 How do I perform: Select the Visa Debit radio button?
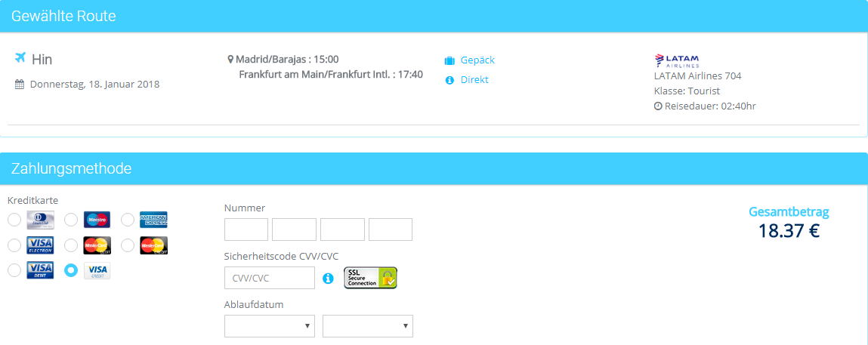[14, 270]
